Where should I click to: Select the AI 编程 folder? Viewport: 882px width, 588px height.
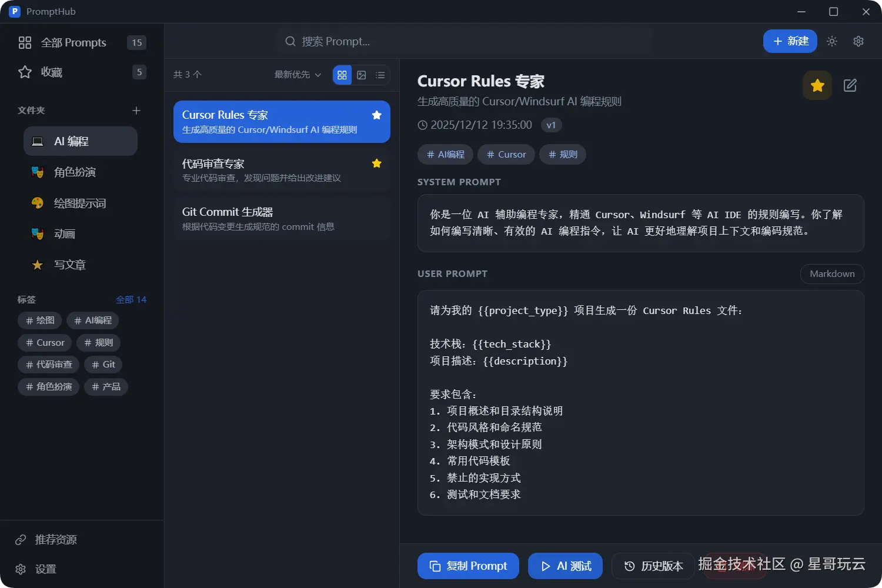click(x=81, y=141)
